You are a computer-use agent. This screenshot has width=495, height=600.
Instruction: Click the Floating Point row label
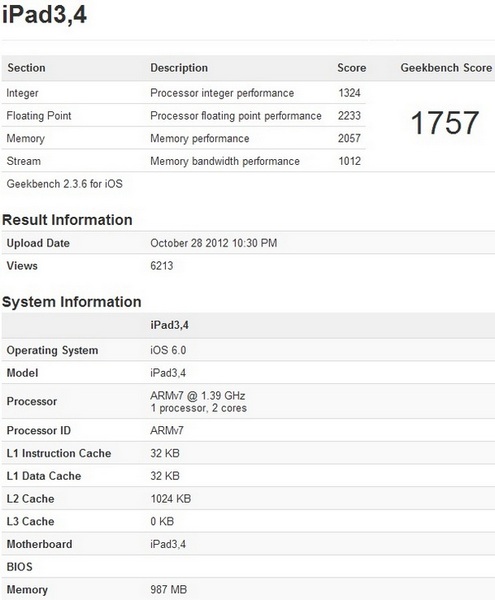point(39,116)
